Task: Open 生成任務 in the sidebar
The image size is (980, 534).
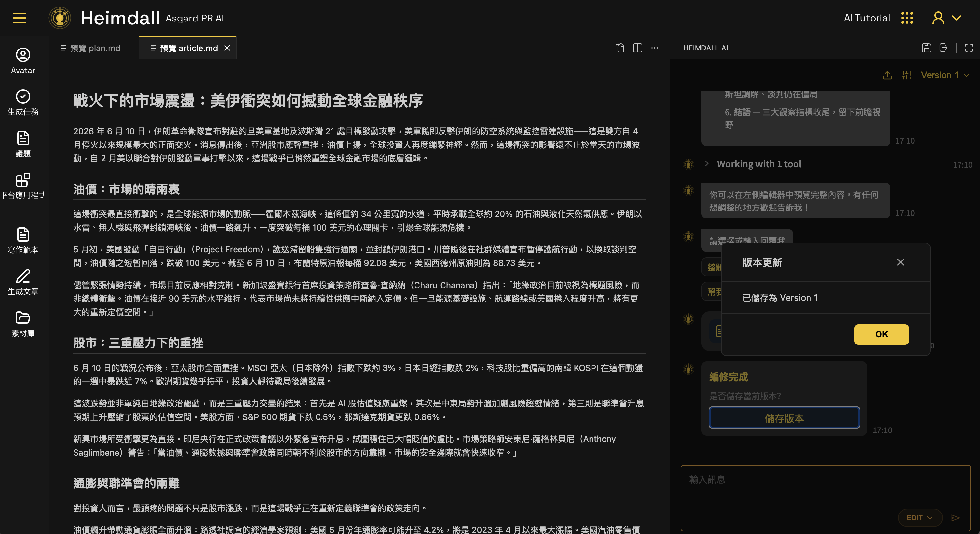Action: 23,102
